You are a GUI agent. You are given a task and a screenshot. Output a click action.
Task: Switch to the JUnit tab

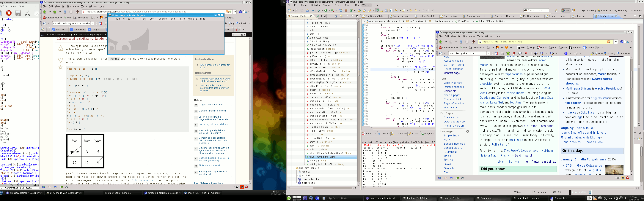pyautogui.click(x=322, y=16)
